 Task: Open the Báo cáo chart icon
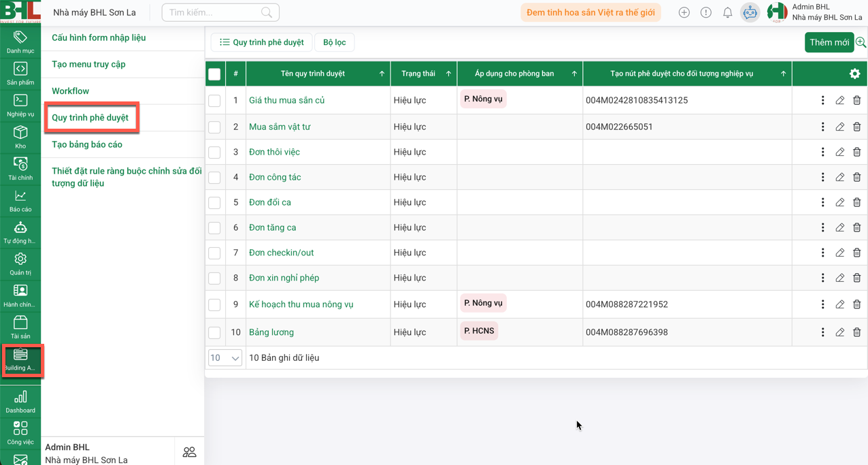point(20,200)
